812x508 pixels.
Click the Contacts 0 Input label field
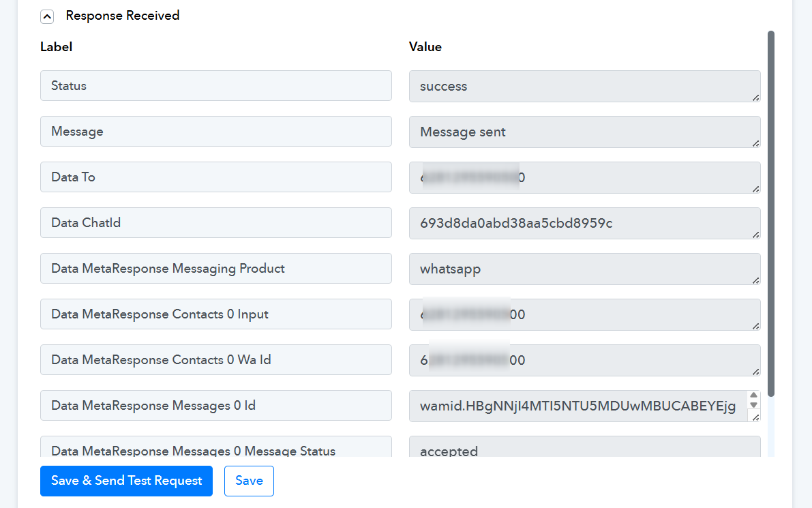(215, 314)
